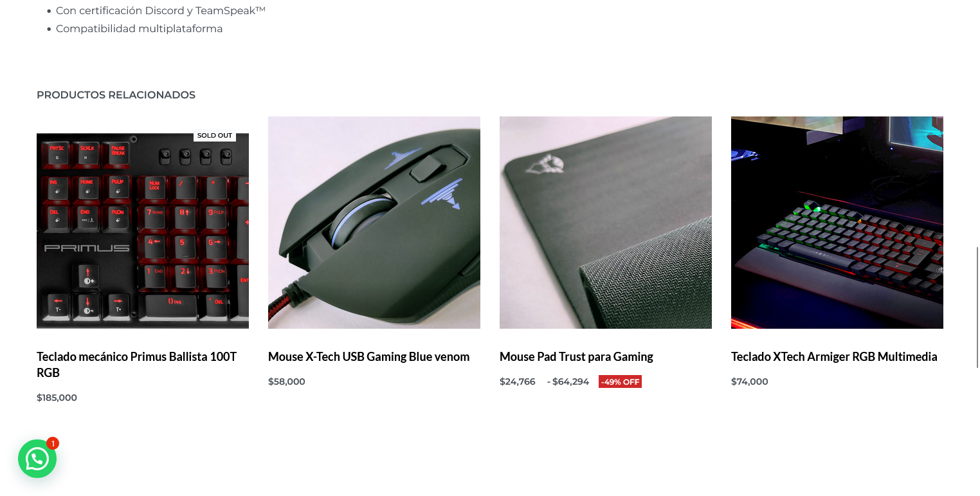
Task: Click the -49% OFF discount badge
Action: [620, 382]
